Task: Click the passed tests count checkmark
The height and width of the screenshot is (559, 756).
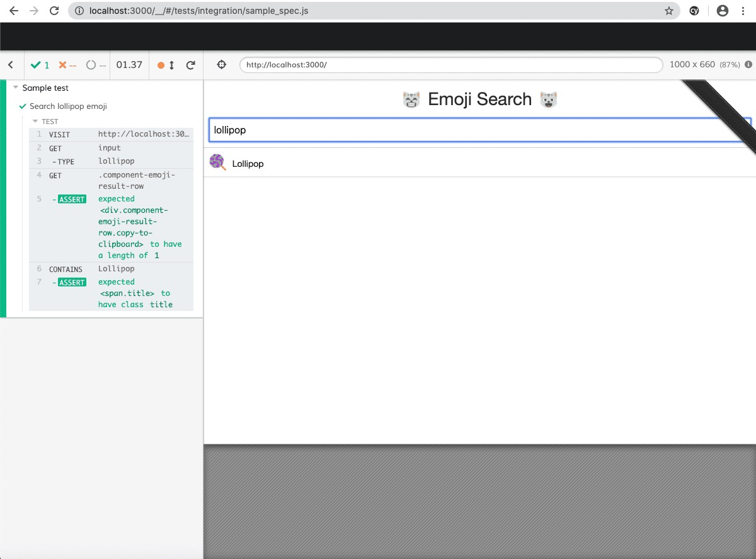Action: coord(40,65)
